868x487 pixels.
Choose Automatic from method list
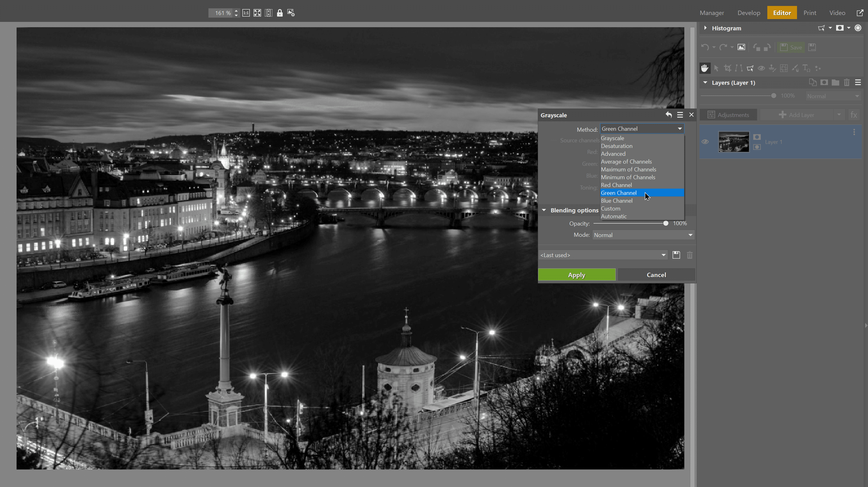point(642,216)
